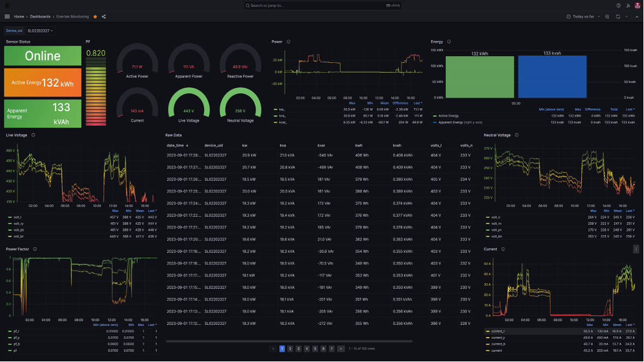Click the refresh dashboard icon
Viewport: 644px width, 362px height.
coord(618,16)
